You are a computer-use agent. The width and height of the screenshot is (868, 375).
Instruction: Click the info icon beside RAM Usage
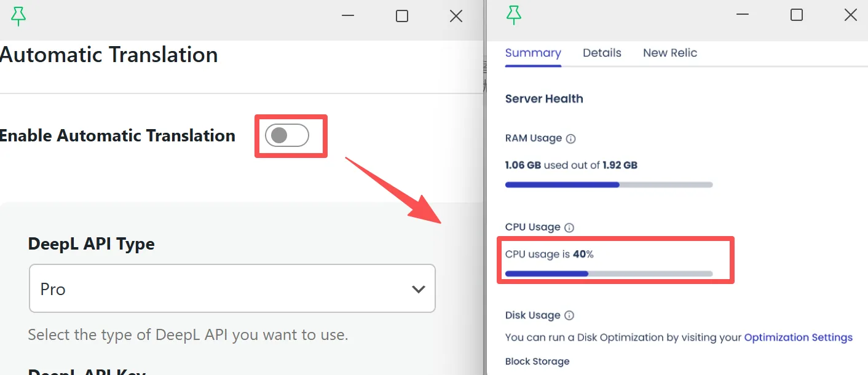(x=570, y=139)
